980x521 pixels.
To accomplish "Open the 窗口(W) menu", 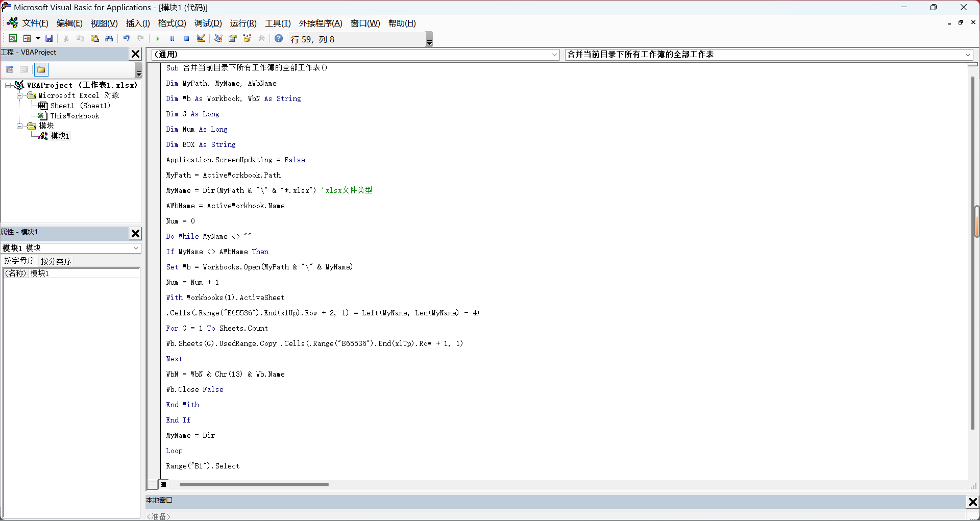I will click(x=365, y=23).
